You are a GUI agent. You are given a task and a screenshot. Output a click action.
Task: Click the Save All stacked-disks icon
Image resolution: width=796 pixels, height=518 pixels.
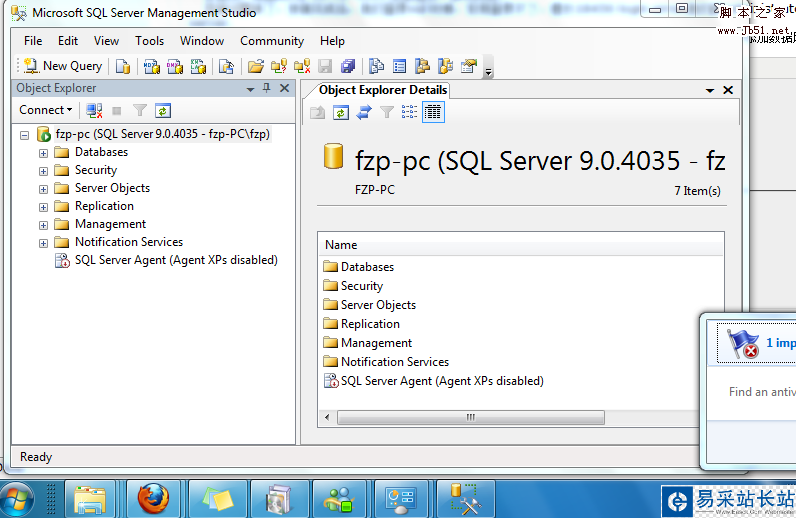click(x=348, y=66)
